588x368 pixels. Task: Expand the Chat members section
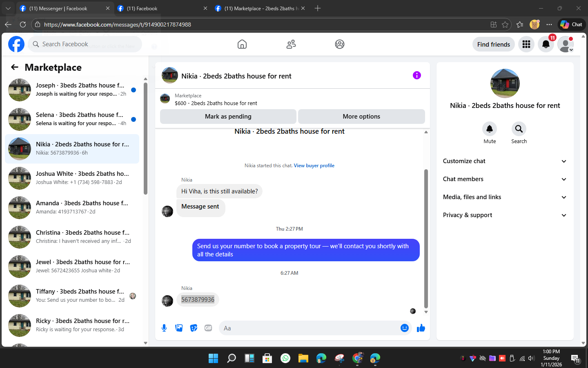(505, 179)
